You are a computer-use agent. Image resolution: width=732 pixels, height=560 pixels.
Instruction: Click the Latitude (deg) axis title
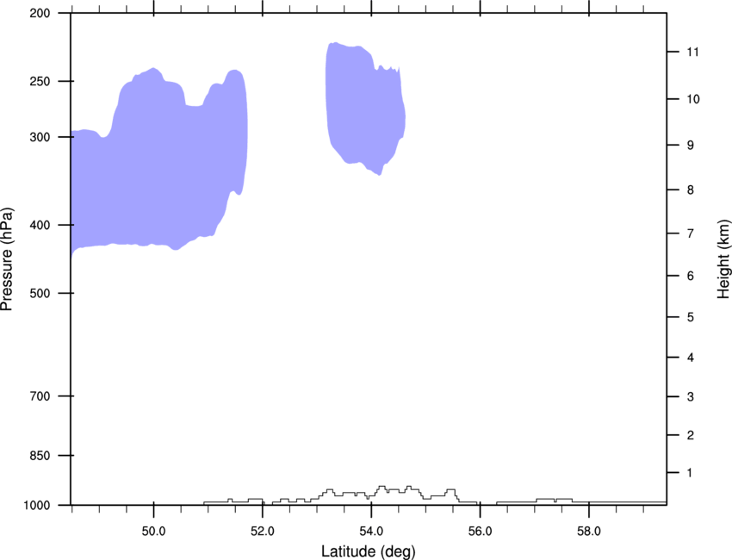pyautogui.click(x=369, y=551)
